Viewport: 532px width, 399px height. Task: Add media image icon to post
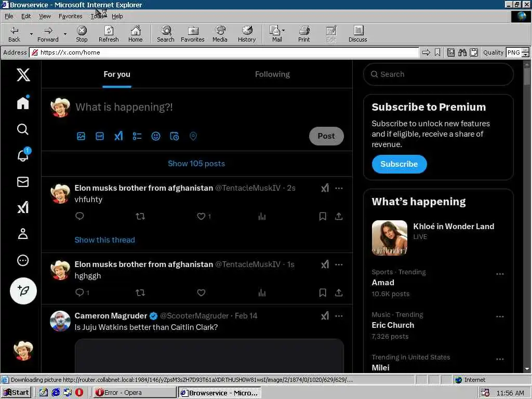pyautogui.click(x=81, y=136)
